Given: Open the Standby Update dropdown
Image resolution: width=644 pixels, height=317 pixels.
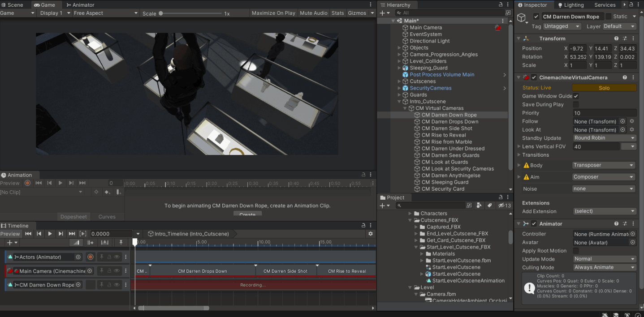Looking at the screenshot, I should [x=604, y=138].
